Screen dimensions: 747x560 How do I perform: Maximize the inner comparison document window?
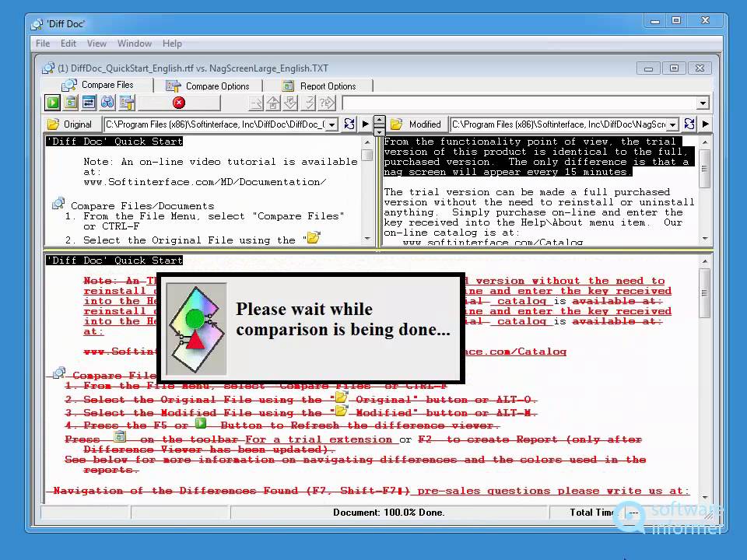tap(674, 68)
